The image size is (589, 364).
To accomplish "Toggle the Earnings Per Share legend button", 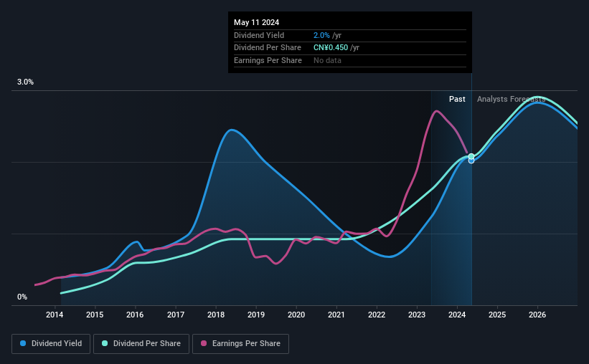I will (240, 344).
